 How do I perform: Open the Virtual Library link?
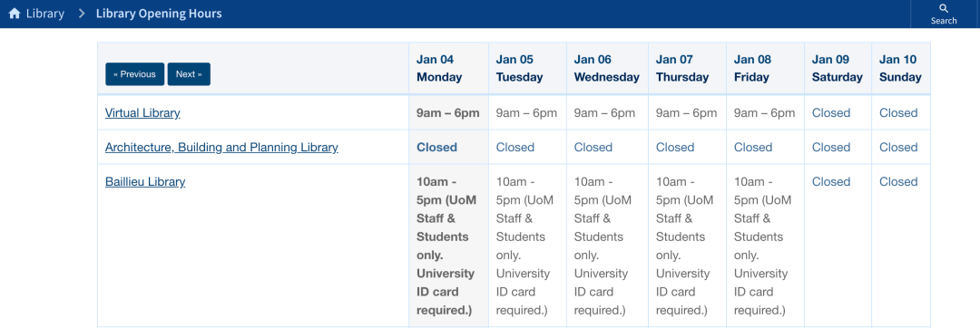click(142, 113)
